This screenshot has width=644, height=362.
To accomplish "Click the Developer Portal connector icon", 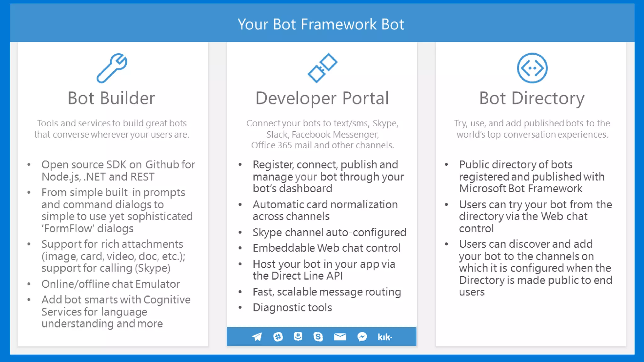I will 322,68.
